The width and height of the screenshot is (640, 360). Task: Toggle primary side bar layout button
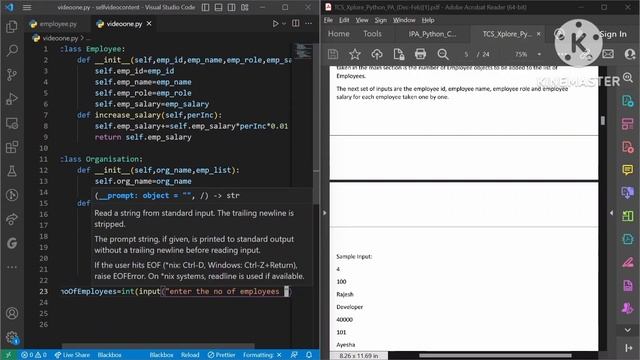pyautogui.click(x=206, y=7)
